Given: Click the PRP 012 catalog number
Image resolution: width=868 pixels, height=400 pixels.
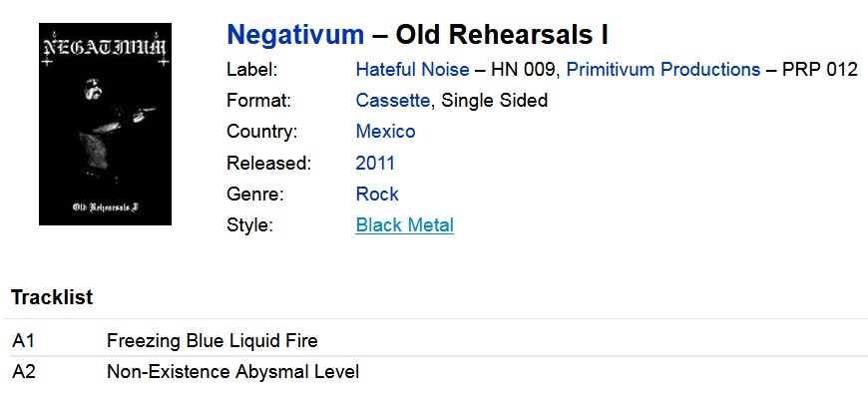Looking at the screenshot, I should pyautogui.click(x=820, y=70).
